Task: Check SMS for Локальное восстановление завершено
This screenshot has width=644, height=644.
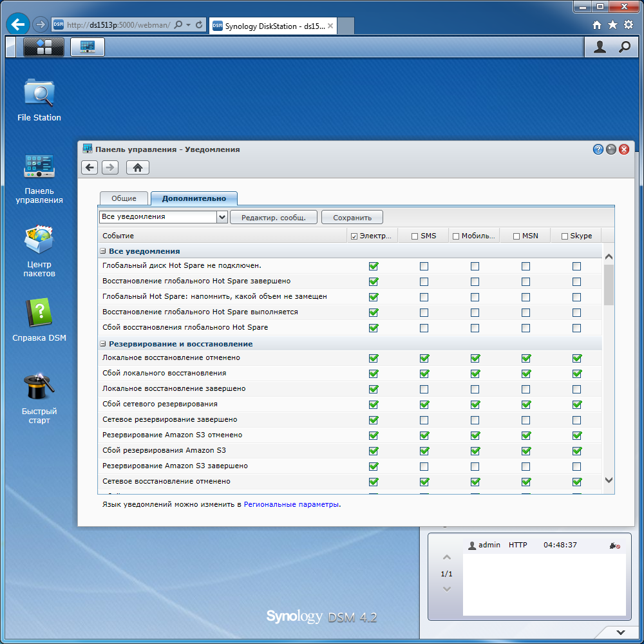Action: coord(424,389)
